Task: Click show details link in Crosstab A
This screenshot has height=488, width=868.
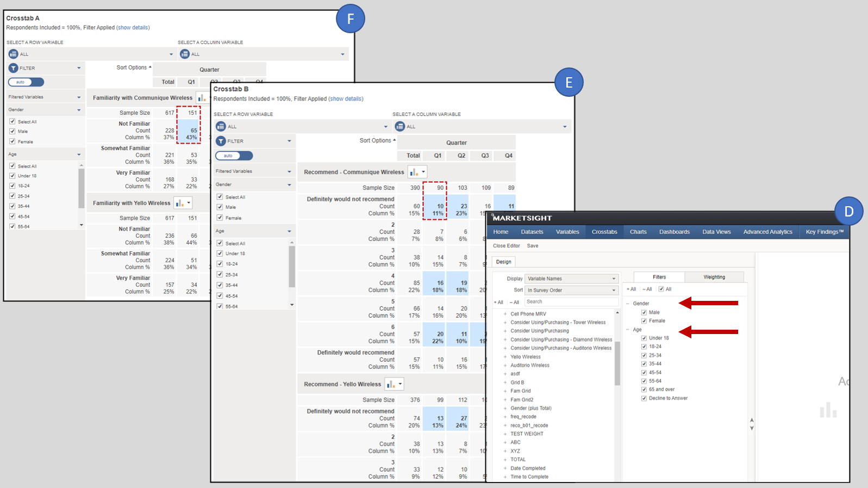Action: (x=133, y=28)
